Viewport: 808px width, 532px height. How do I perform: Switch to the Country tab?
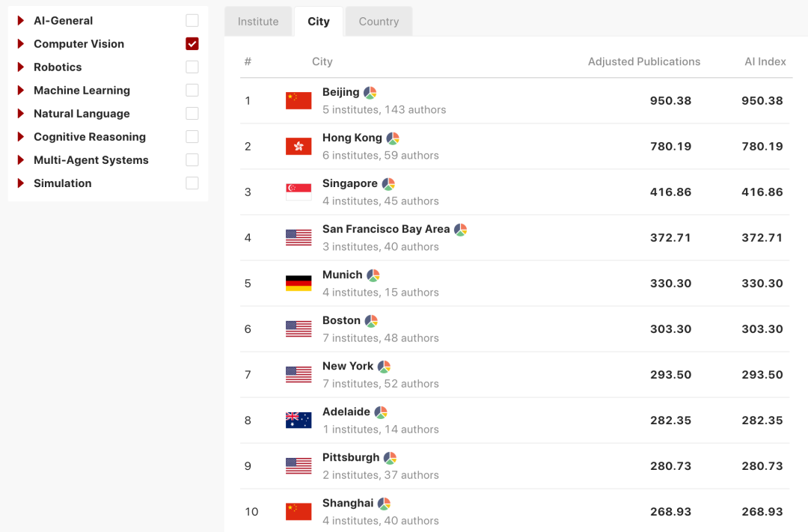point(379,22)
